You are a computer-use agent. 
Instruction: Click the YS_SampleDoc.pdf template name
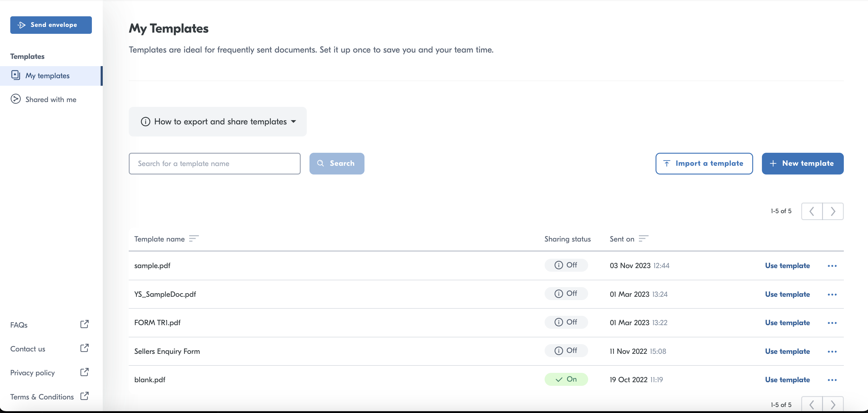coord(165,294)
